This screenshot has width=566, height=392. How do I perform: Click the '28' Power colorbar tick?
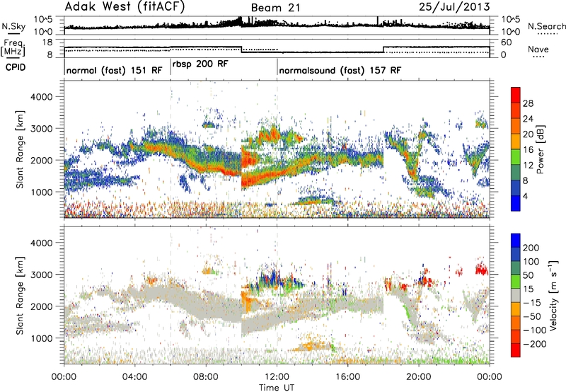pos(528,103)
